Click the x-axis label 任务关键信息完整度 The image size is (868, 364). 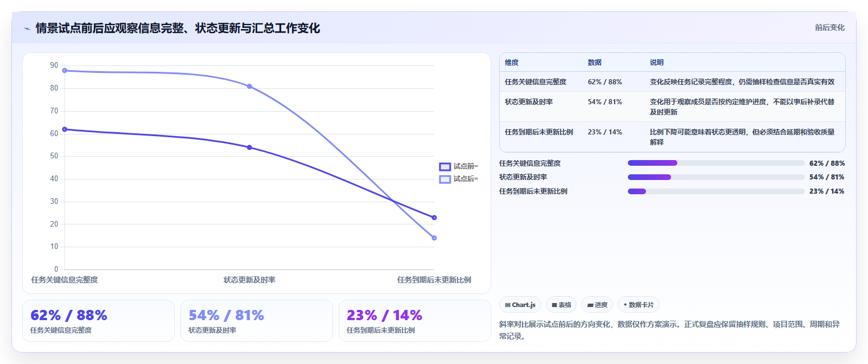click(64, 280)
